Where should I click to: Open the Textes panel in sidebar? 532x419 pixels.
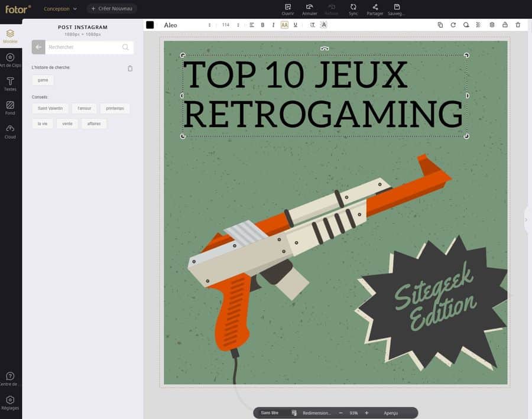[10, 84]
